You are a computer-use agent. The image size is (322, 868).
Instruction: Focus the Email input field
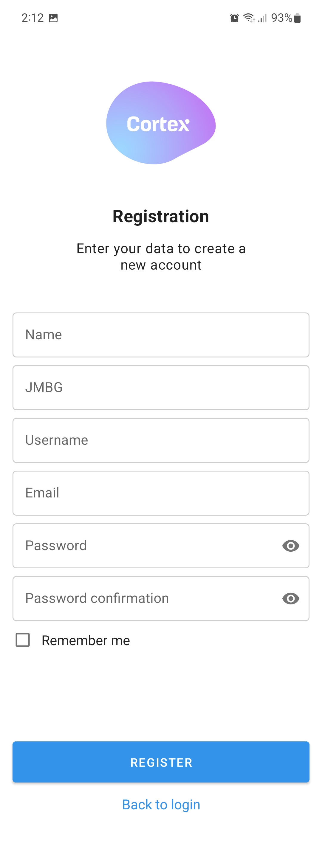point(161,493)
